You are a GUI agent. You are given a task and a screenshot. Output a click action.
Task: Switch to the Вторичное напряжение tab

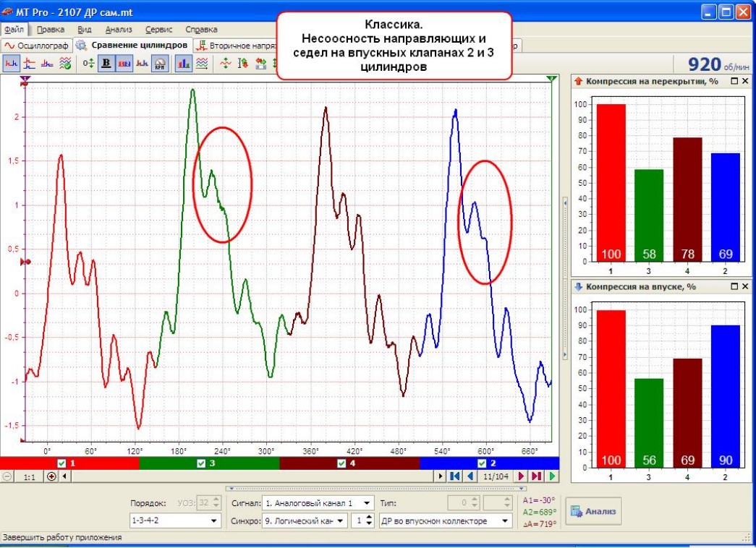click(x=236, y=46)
